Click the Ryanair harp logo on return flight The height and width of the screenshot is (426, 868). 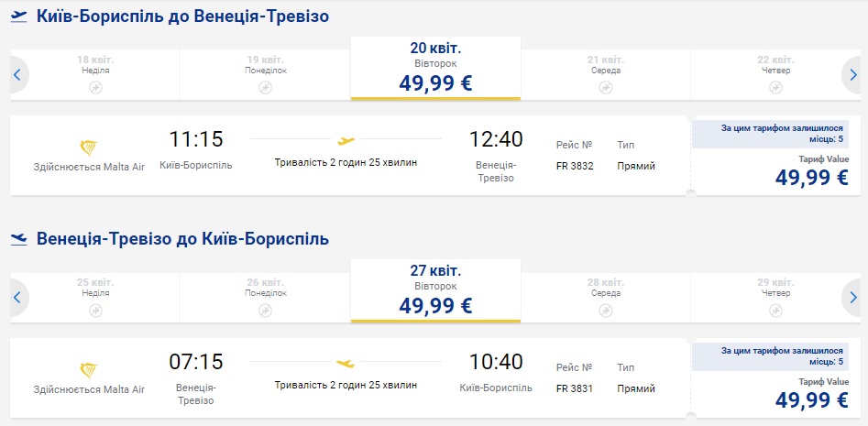89,369
